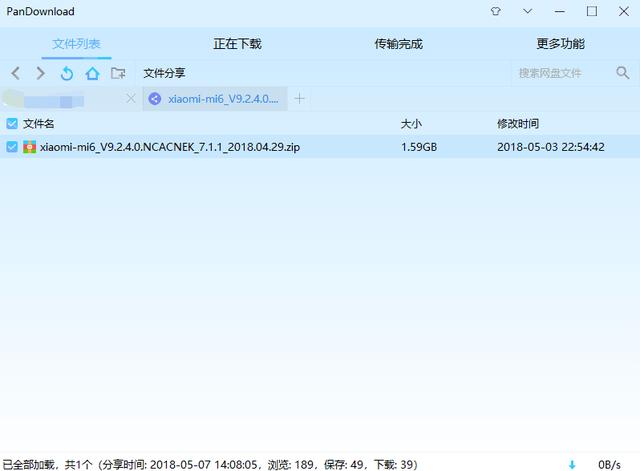Uncheck the xiaomi-mi6 zip file checkbox

coord(12,147)
